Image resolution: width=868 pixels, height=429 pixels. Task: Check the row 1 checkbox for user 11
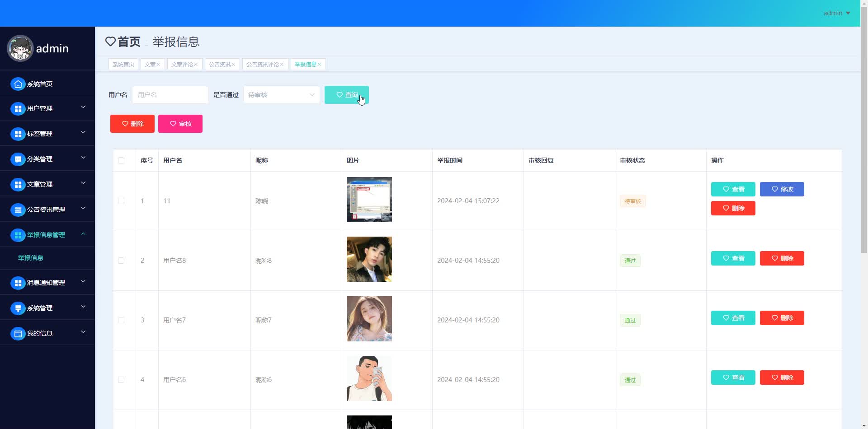tap(121, 201)
